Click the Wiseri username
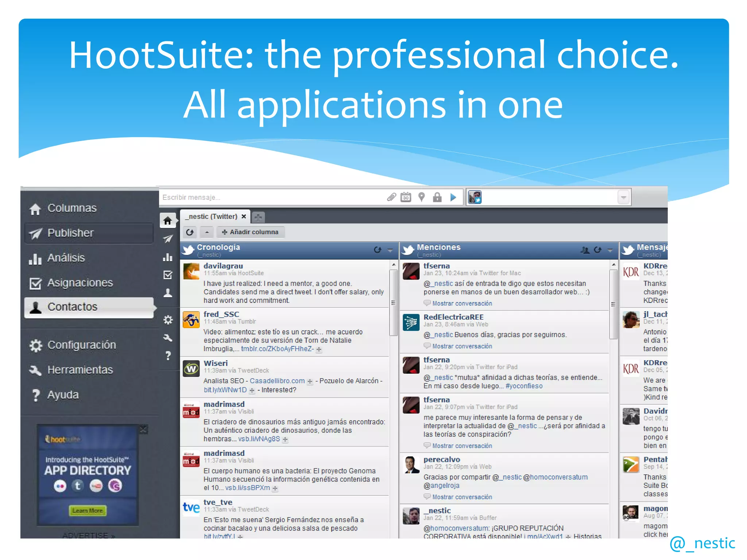 pos(216,363)
